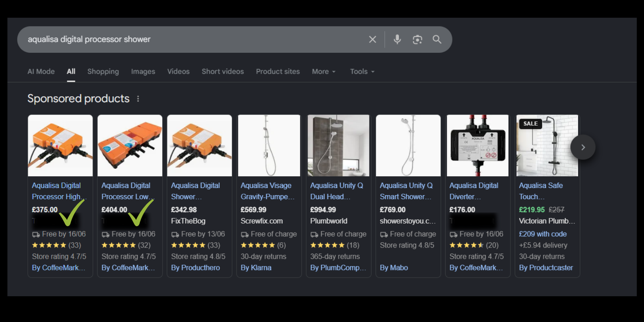The width and height of the screenshot is (644, 322).
Task: Click star rating (32) on Processor Low listing
Action: (x=126, y=245)
